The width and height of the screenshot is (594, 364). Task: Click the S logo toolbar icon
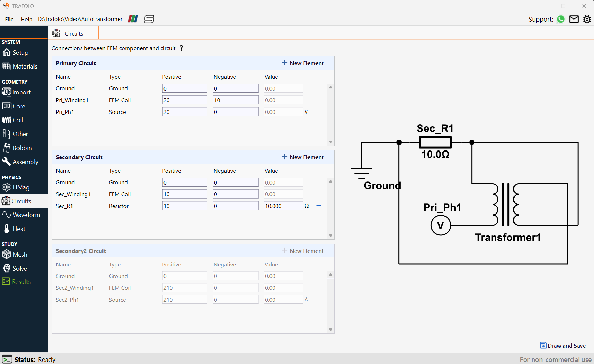pyautogui.click(x=149, y=19)
